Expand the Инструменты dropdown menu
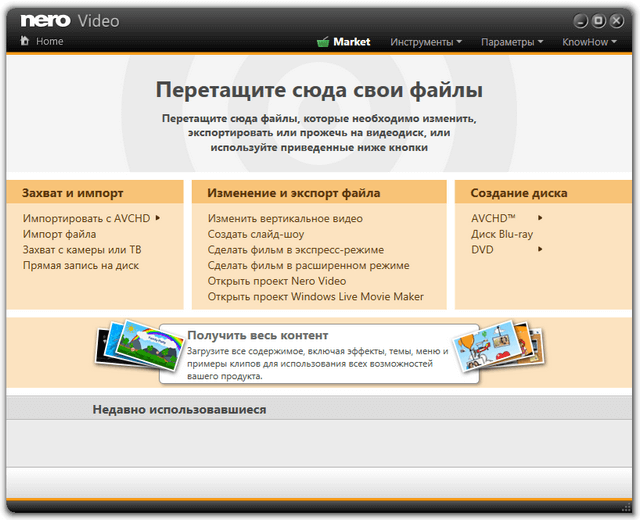 point(426,42)
